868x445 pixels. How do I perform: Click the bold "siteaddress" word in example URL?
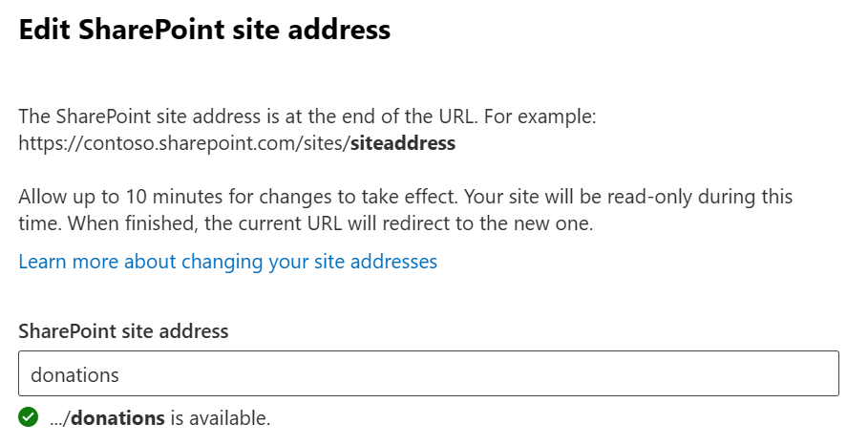(403, 144)
